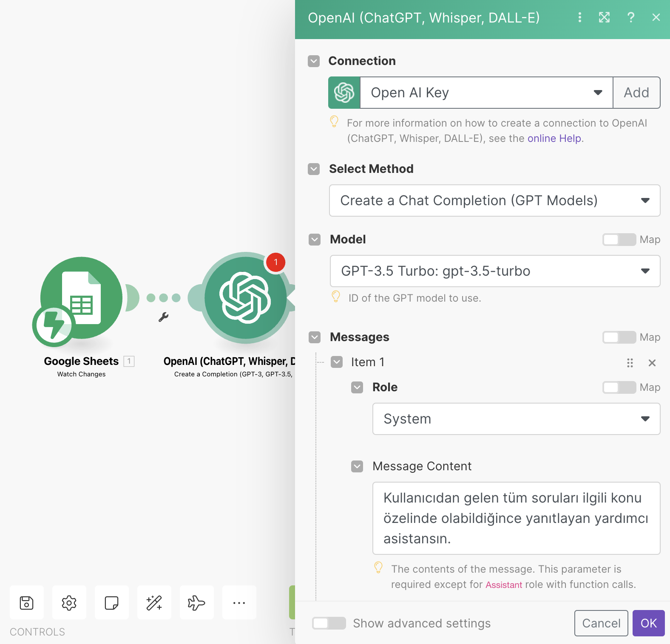
Task: Open the Open AI Key connection dropdown
Action: point(486,93)
